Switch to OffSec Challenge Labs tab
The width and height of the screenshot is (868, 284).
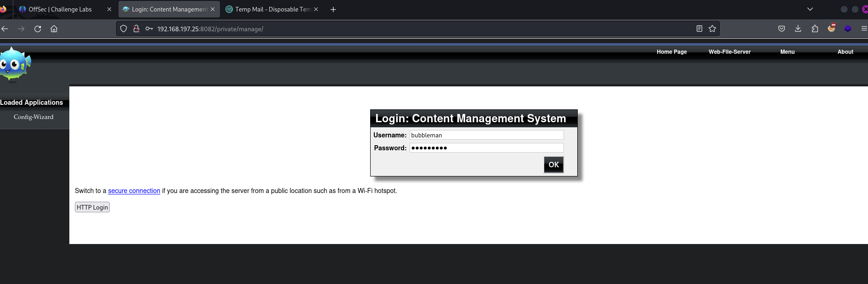60,9
